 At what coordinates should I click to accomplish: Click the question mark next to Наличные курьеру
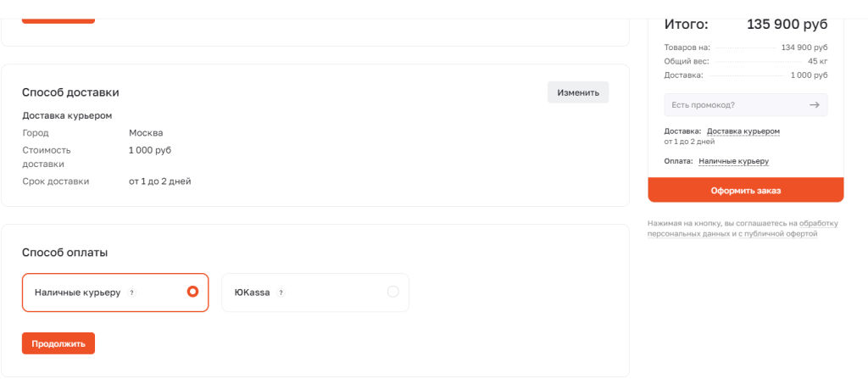[x=132, y=293]
